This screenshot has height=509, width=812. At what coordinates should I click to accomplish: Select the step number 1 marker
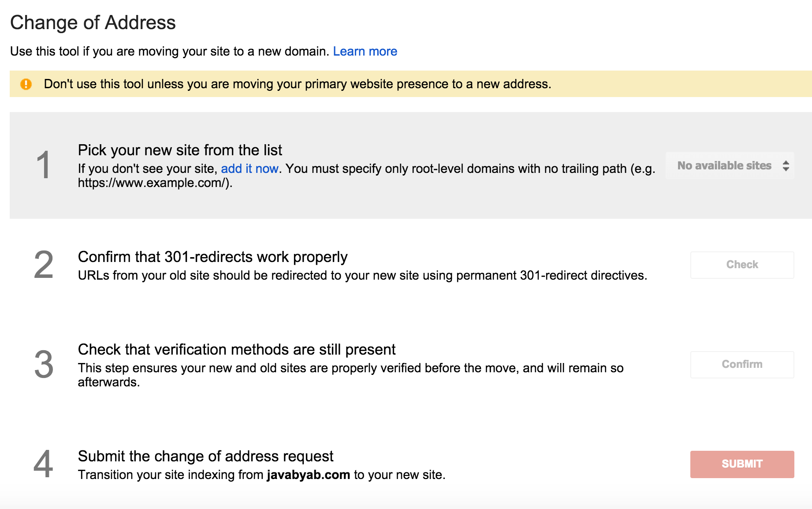pyautogui.click(x=44, y=165)
